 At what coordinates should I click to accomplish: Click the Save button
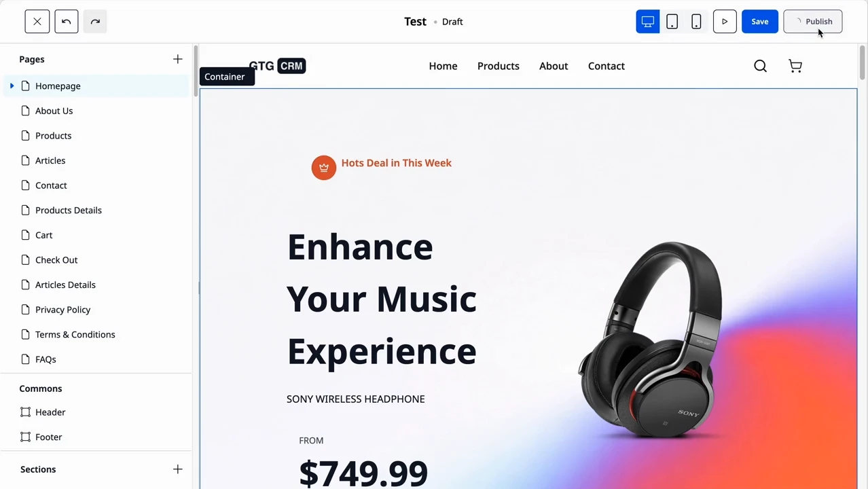click(760, 22)
